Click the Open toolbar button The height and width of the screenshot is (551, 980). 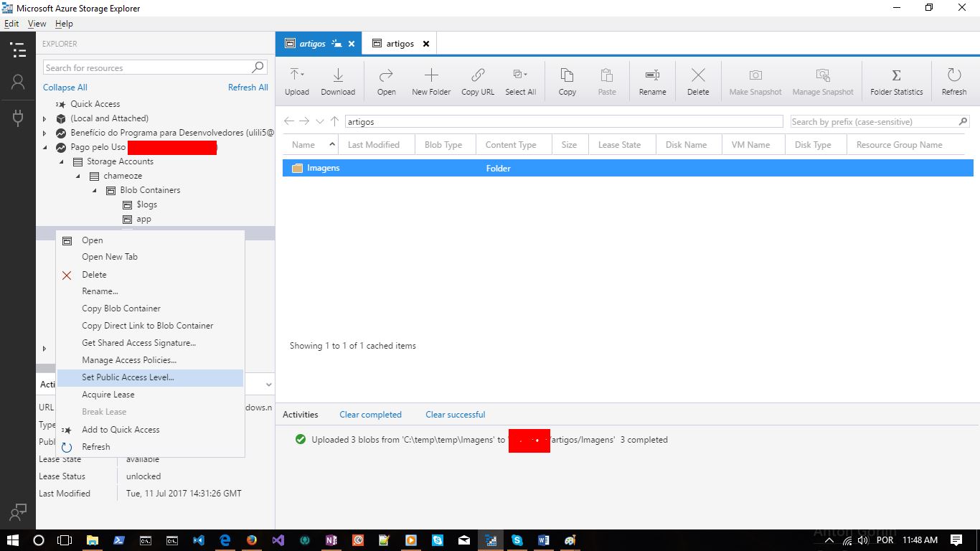[387, 82]
